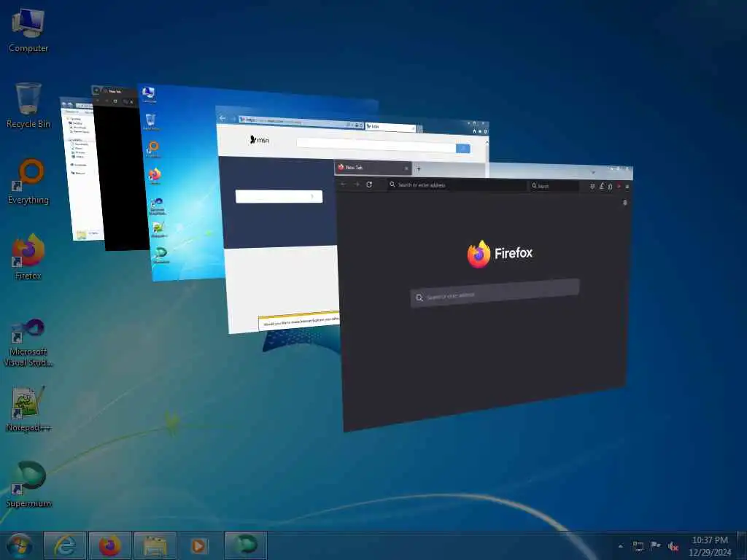
Task: Open the Action Center flag icon
Action: [656, 546]
